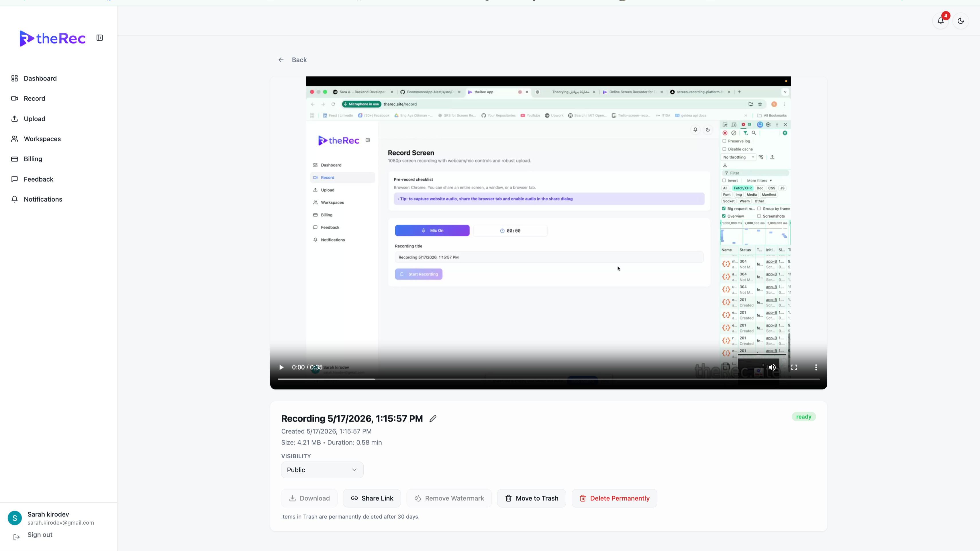Toggle dark mode with the moon icon

tap(961, 21)
